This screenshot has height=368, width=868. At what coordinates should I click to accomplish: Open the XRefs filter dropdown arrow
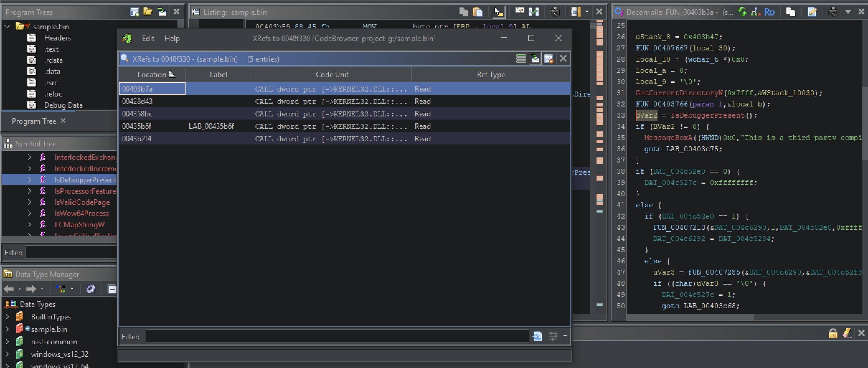point(565,336)
